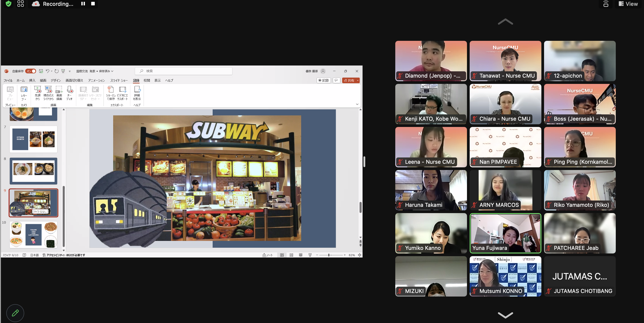This screenshot has height=323, width=644.
Task: Open the レリーフ cameo dropdown
Action: click(24, 93)
